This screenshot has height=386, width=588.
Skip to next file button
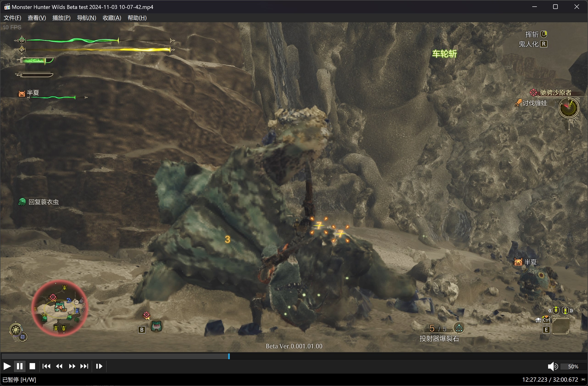tap(84, 366)
